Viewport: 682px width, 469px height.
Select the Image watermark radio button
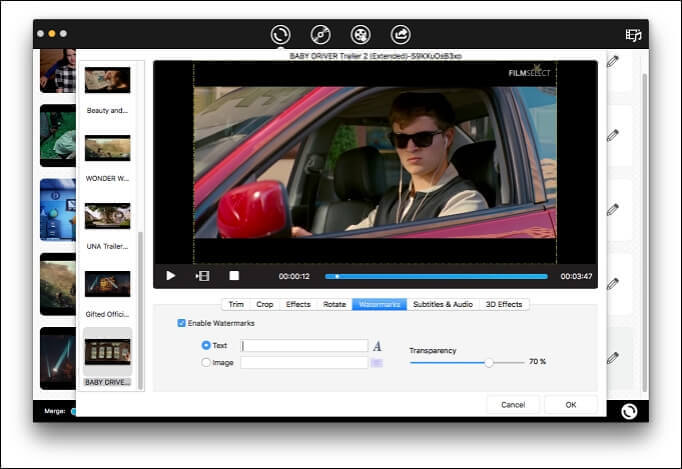(206, 363)
